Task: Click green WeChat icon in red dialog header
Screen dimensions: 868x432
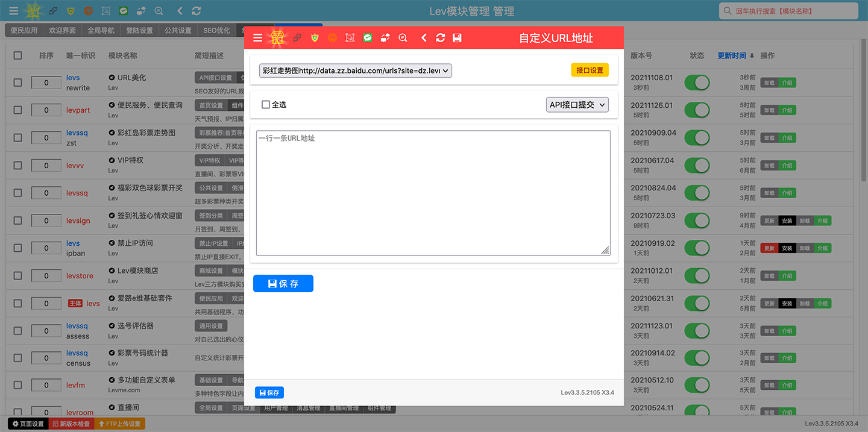Action: pyautogui.click(x=368, y=38)
